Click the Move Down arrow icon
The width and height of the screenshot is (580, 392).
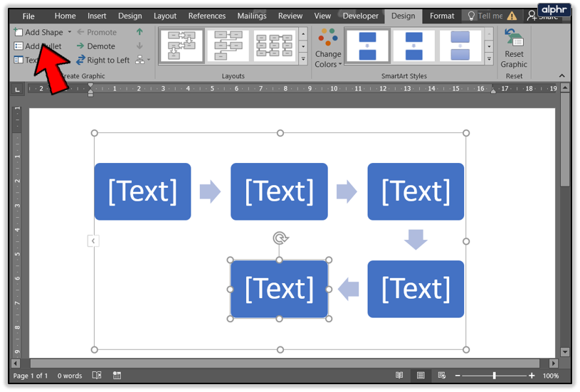(x=139, y=46)
